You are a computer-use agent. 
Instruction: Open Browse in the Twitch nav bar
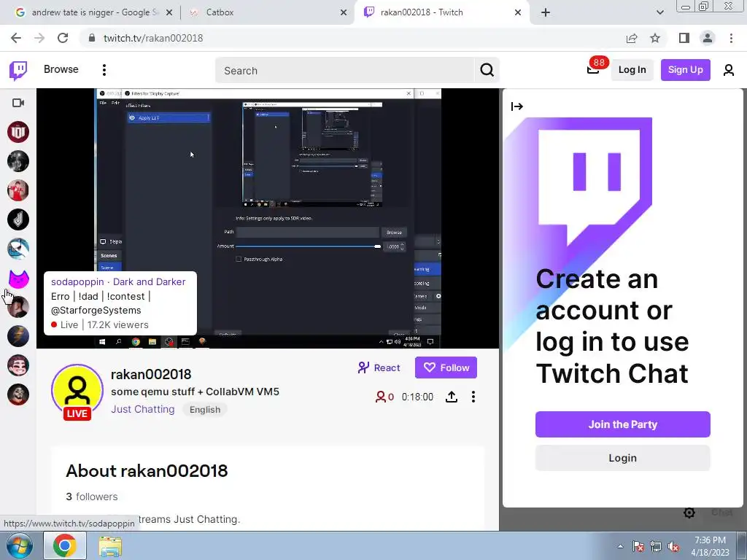[61, 69]
